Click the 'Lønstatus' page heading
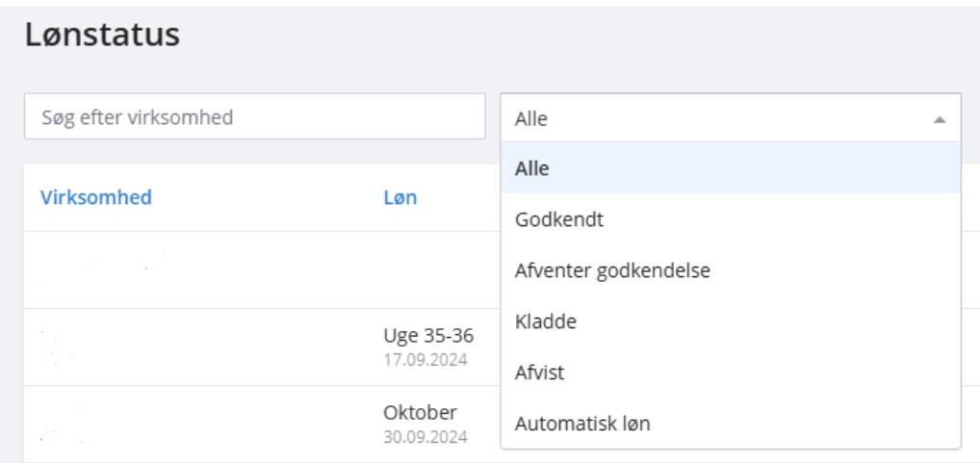 pyautogui.click(x=102, y=37)
